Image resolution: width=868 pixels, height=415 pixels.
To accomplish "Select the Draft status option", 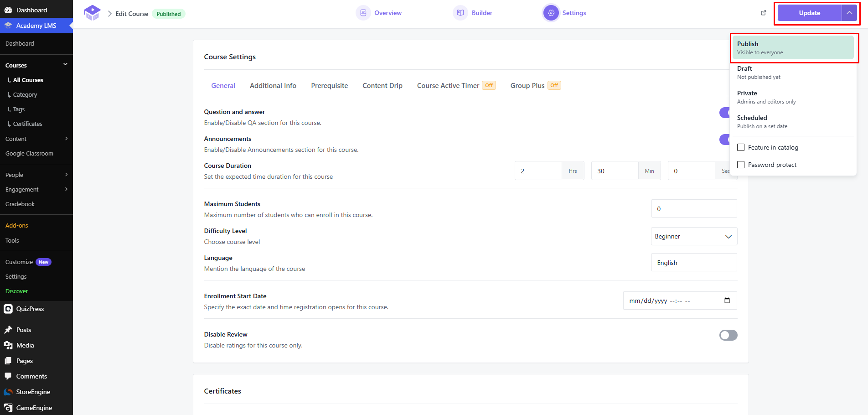I will 793,73.
